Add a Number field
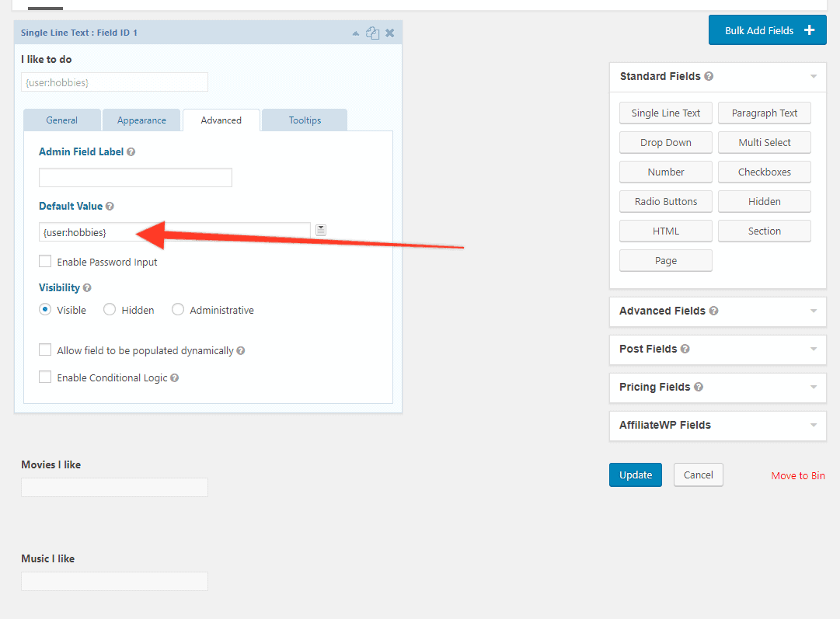Viewport: 840px width, 619px height. [666, 172]
